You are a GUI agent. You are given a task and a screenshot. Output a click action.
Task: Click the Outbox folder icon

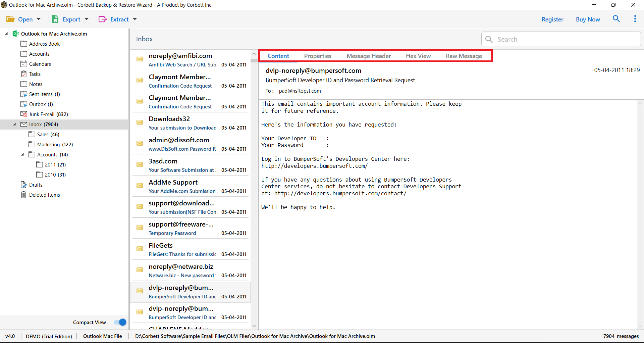(x=24, y=104)
